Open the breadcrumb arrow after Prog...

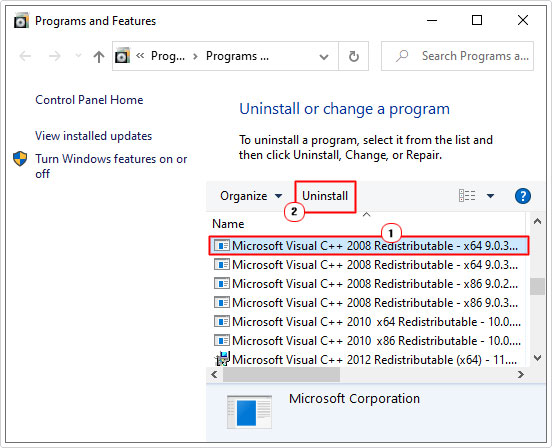click(x=195, y=56)
